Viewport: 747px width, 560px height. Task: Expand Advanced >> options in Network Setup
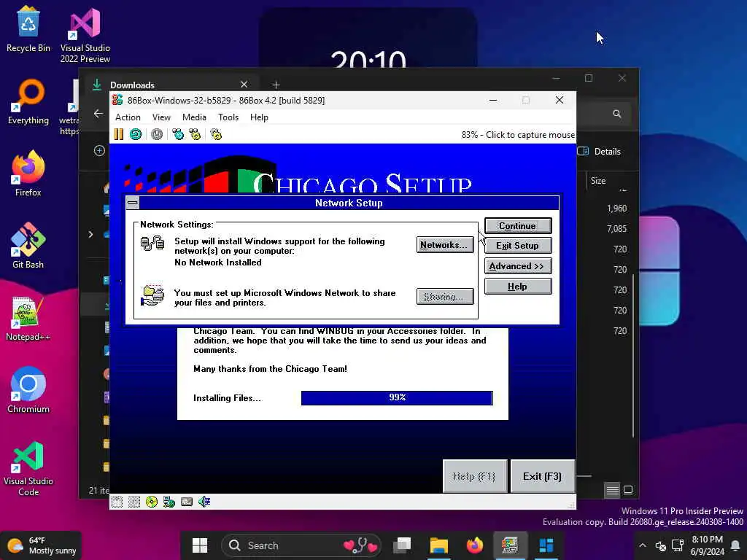pyautogui.click(x=518, y=266)
